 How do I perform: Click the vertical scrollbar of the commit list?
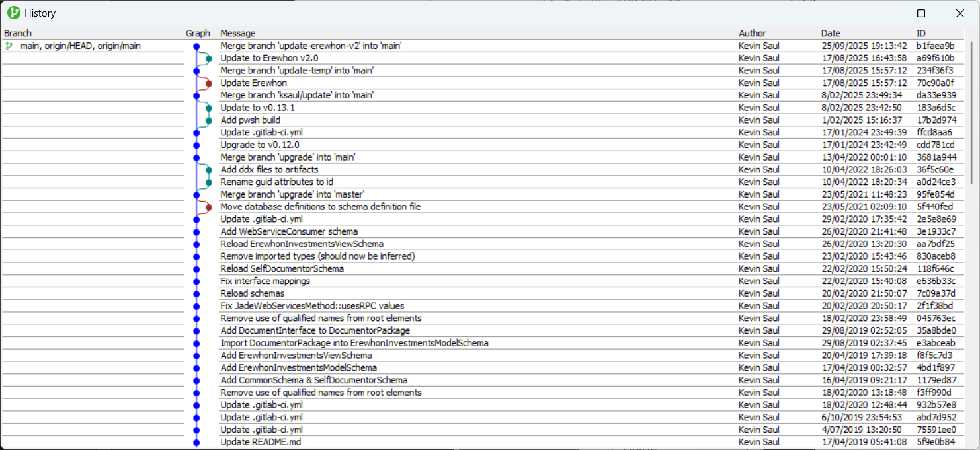click(x=971, y=198)
